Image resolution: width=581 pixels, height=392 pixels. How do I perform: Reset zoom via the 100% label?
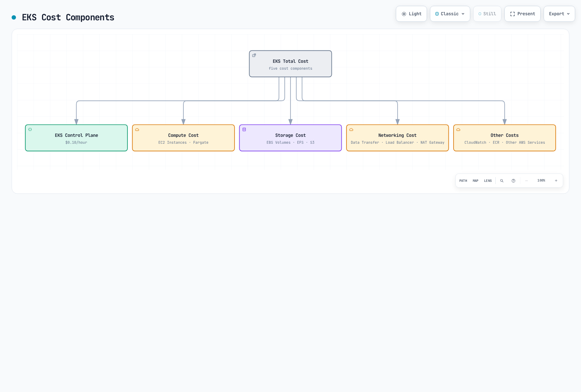pyautogui.click(x=541, y=180)
